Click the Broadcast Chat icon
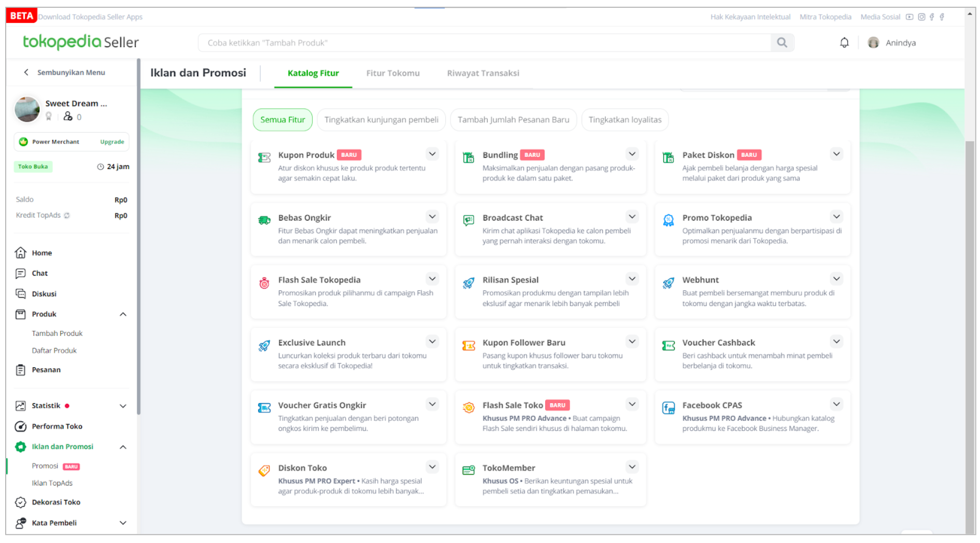980x543 pixels. click(468, 220)
